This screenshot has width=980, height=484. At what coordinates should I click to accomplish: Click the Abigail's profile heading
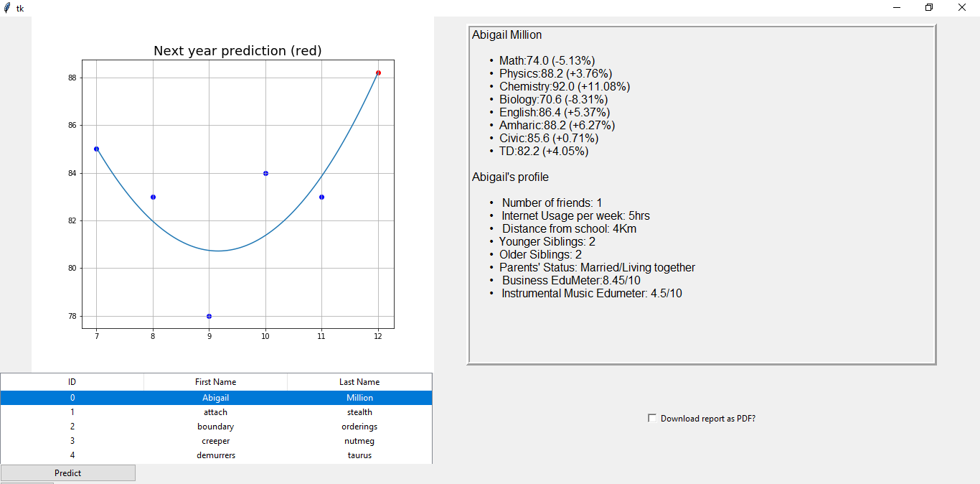[510, 177]
